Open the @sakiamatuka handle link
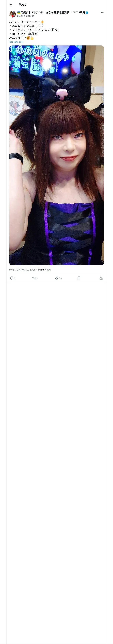Screen dimensions: 113x644 26,16
